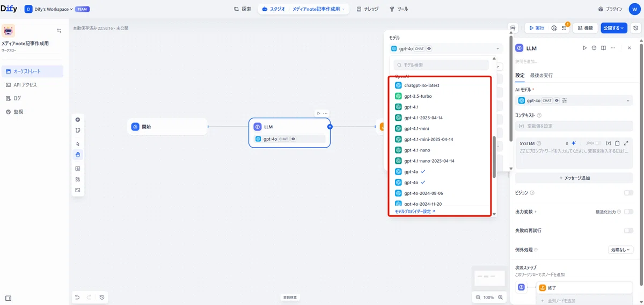Viewport: 644px width, 305px height.
Task: Expand the SYSTEM prompt editor
Action: pos(626,143)
